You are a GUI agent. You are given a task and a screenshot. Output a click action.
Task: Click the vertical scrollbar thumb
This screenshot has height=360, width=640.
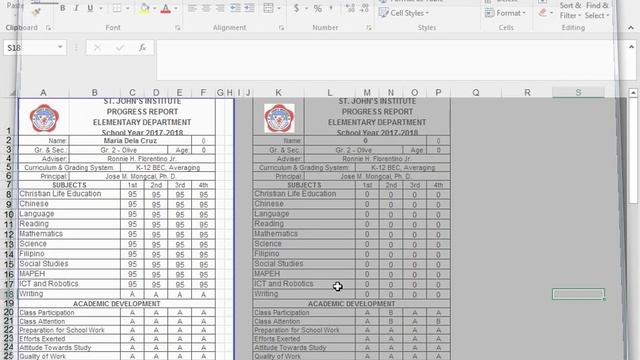click(x=633, y=151)
